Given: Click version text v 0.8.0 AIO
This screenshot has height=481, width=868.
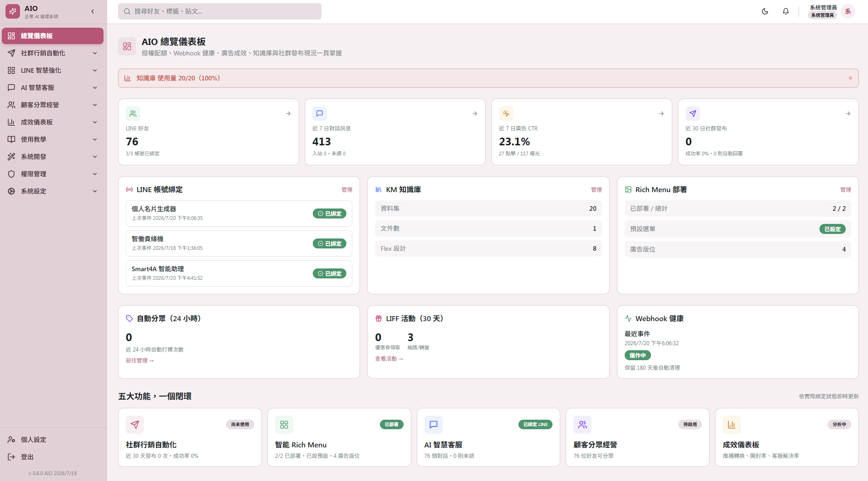Looking at the screenshot, I should [53, 473].
